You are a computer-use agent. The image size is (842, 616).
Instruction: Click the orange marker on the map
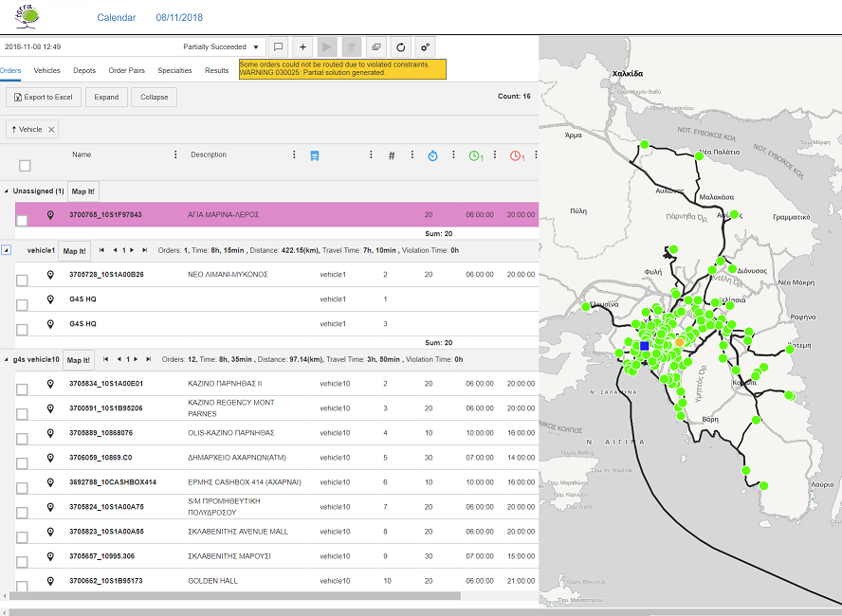tap(679, 342)
